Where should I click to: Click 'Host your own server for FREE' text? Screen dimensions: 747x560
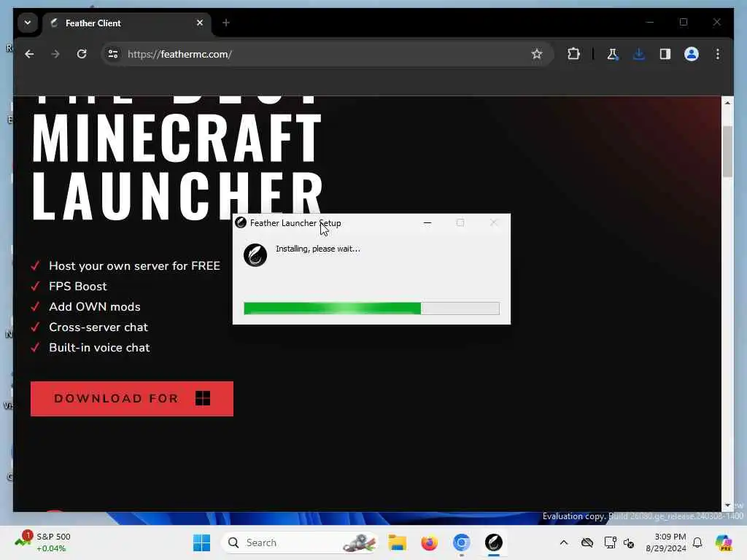pos(134,265)
